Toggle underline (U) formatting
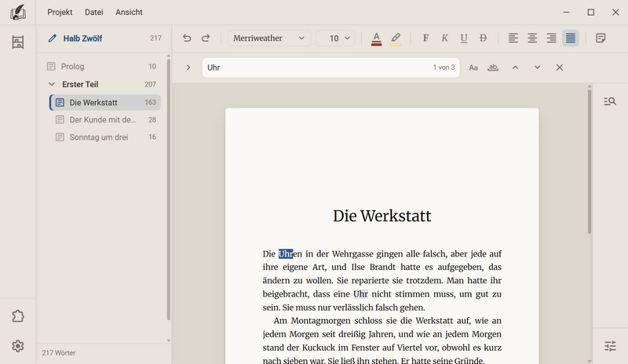This screenshot has height=364, width=628. tap(464, 38)
